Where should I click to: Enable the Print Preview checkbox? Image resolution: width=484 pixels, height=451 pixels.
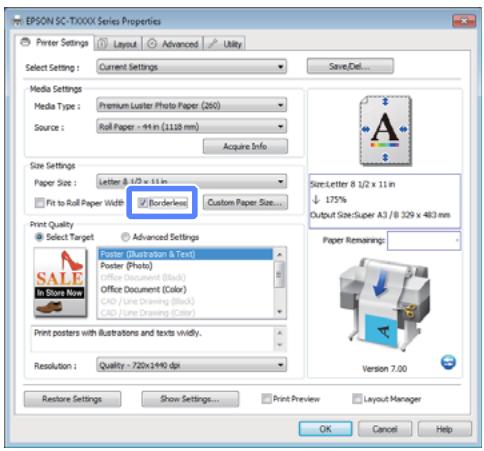point(266,399)
